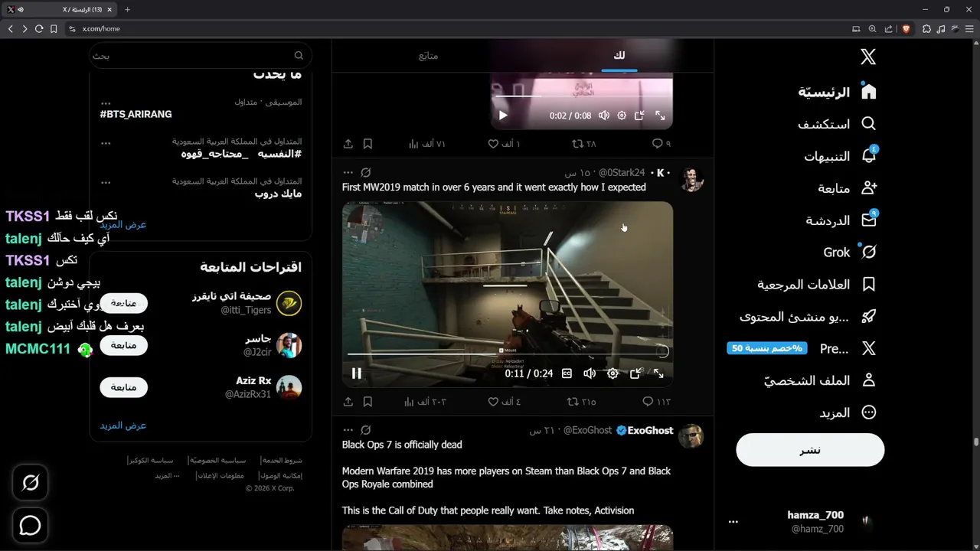Pause the MW2019 video
980x551 pixels.
[356, 373]
